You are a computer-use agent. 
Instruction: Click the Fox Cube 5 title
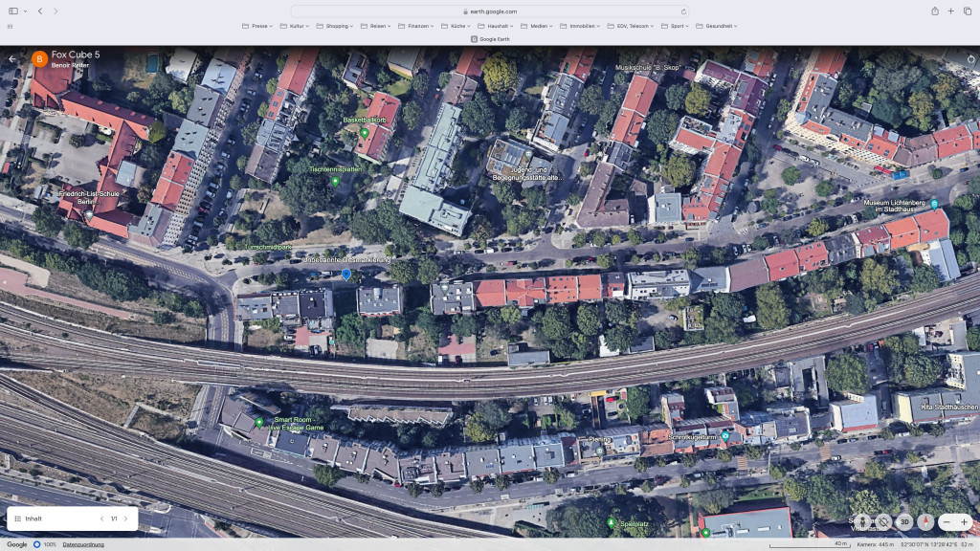point(76,55)
